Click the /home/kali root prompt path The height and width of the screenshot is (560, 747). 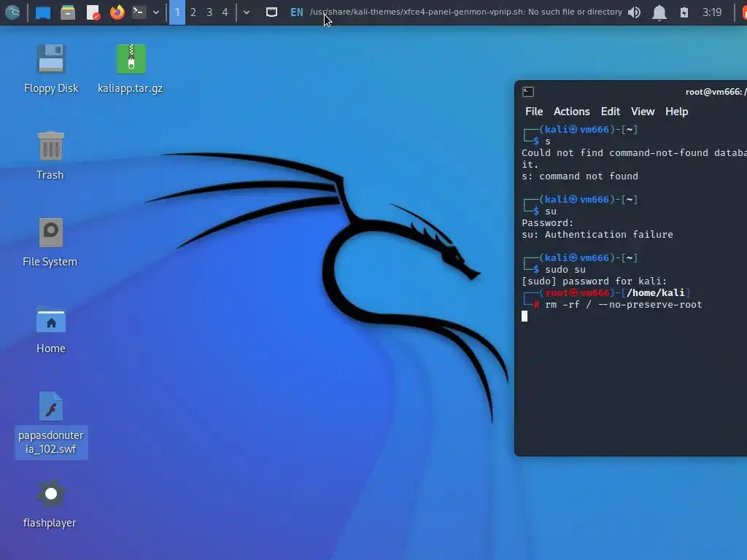656,293
